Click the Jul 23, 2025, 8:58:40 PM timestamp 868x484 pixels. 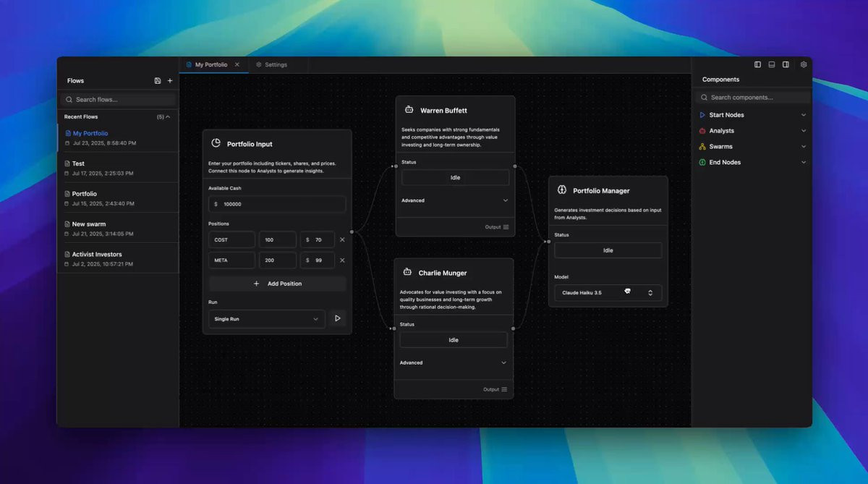click(104, 143)
